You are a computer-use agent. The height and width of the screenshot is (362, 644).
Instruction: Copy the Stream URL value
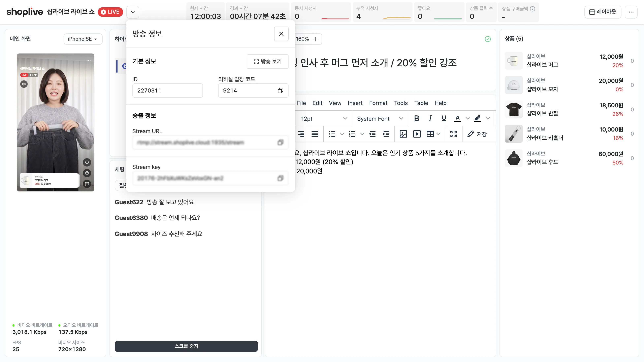point(280,142)
